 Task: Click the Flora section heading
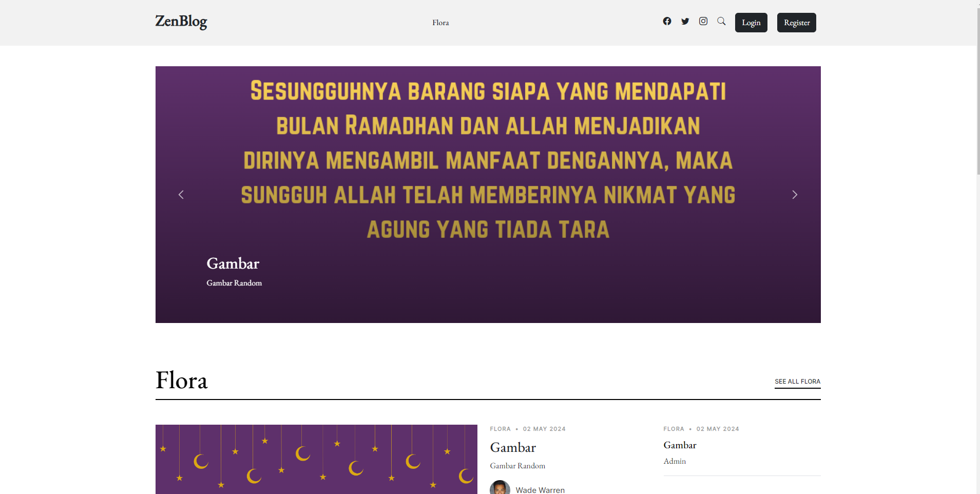[182, 381]
